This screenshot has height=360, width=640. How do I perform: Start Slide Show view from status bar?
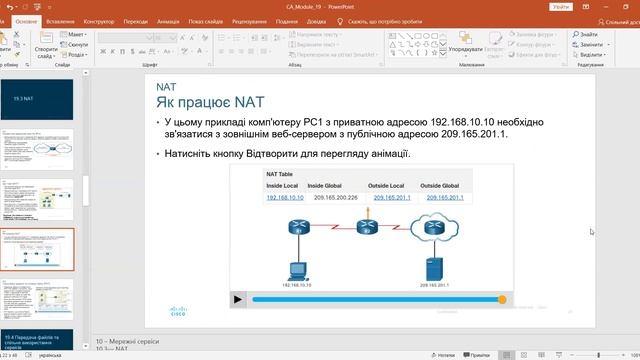[559, 355]
